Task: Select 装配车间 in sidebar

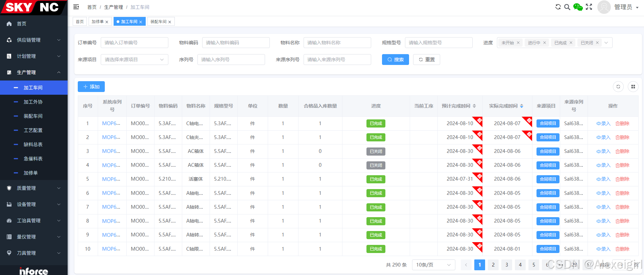Action: point(34,116)
